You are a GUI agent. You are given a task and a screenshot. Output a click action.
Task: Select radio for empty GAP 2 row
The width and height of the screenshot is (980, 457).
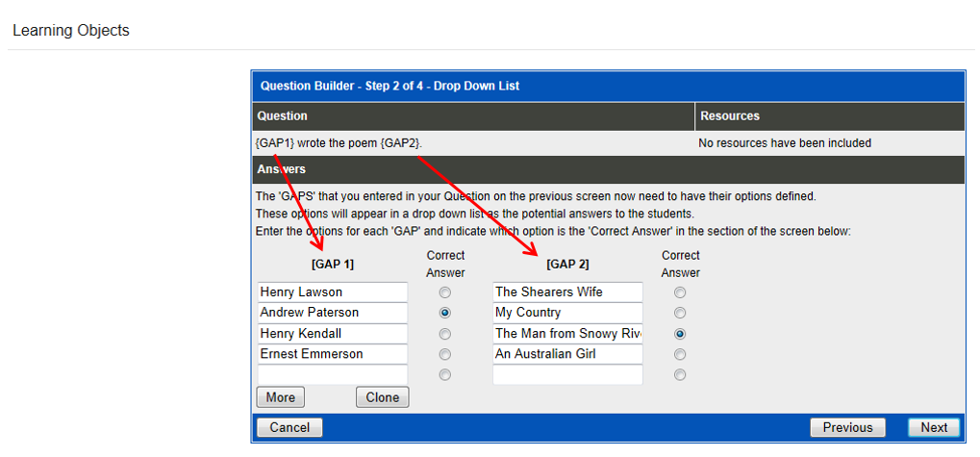(x=680, y=375)
